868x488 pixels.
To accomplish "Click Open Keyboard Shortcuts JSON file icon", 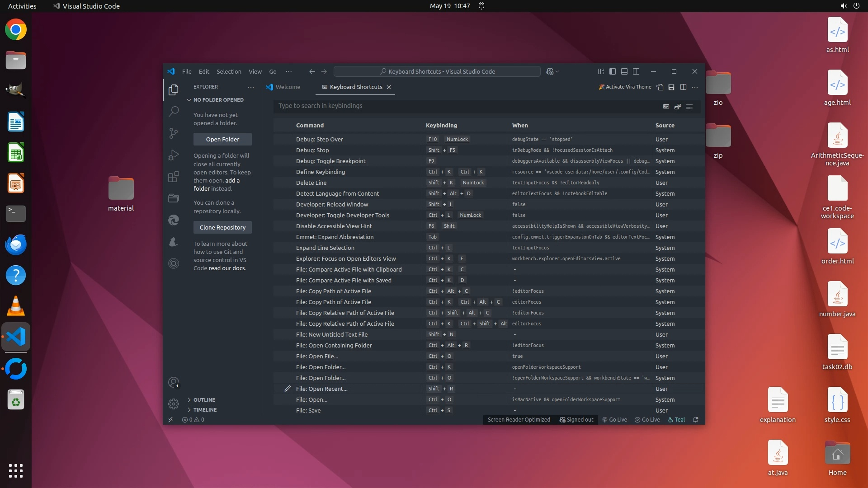I will click(x=660, y=87).
